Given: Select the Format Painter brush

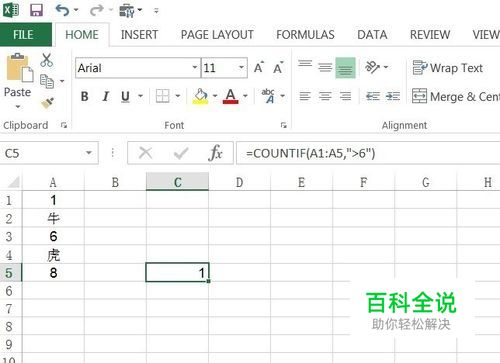Looking at the screenshot, I should 47,103.
